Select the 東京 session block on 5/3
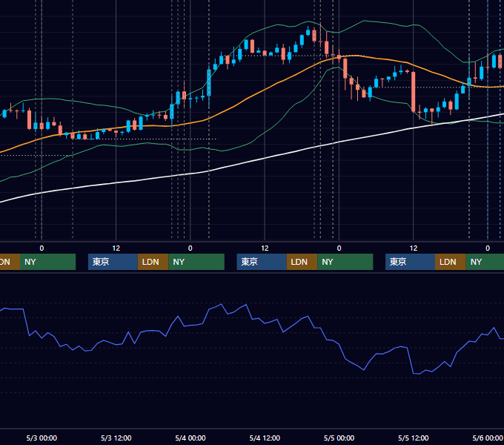This screenshot has height=445, width=504. (113, 262)
